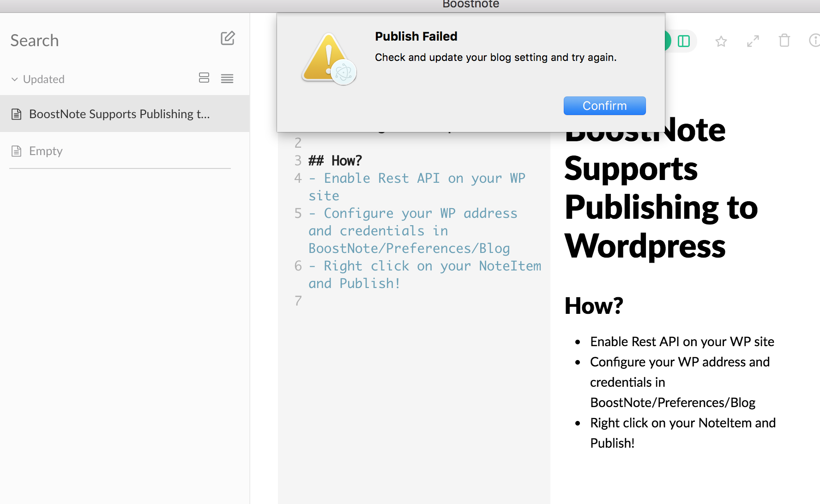This screenshot has width=820, height=504.
Task: Expand the note to fullscreen
Action: (x=753, y=41)
